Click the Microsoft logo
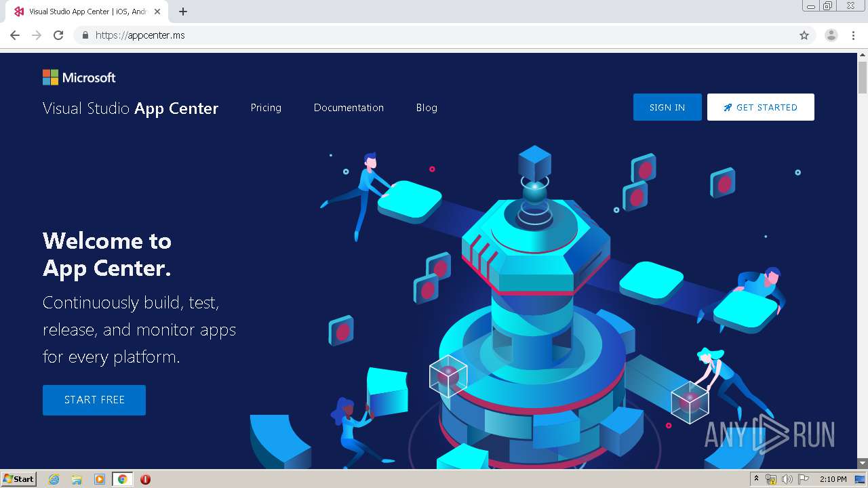 pos(79,77)
